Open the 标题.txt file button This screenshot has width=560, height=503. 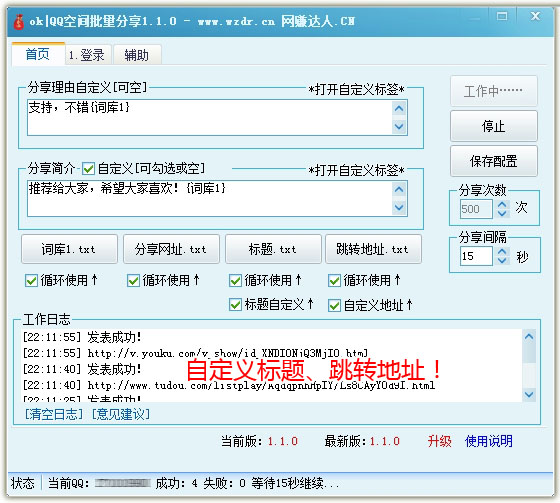[x=273, y=249]
